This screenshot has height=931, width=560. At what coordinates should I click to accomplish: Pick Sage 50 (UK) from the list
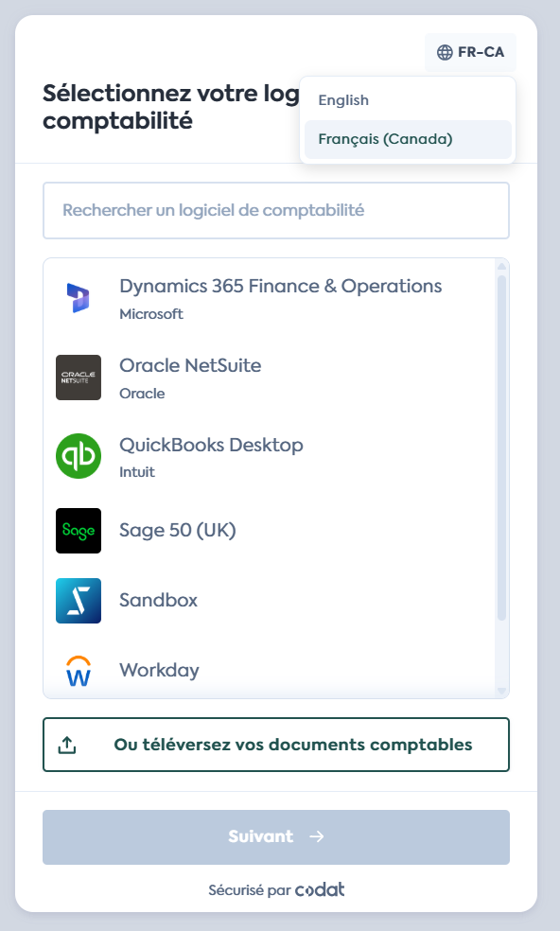[x=270, y=530]
